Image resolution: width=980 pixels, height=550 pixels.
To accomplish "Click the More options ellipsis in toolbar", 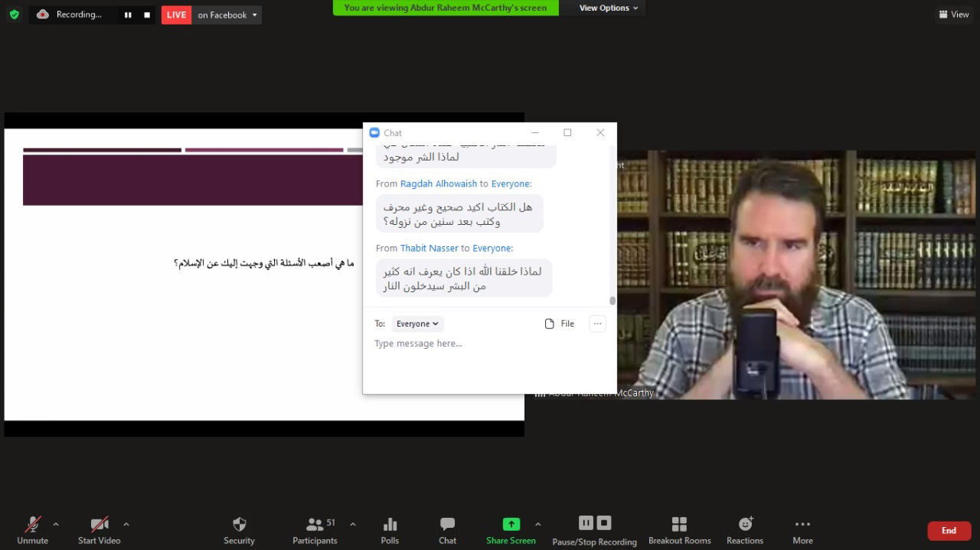I will coord(802,530).
